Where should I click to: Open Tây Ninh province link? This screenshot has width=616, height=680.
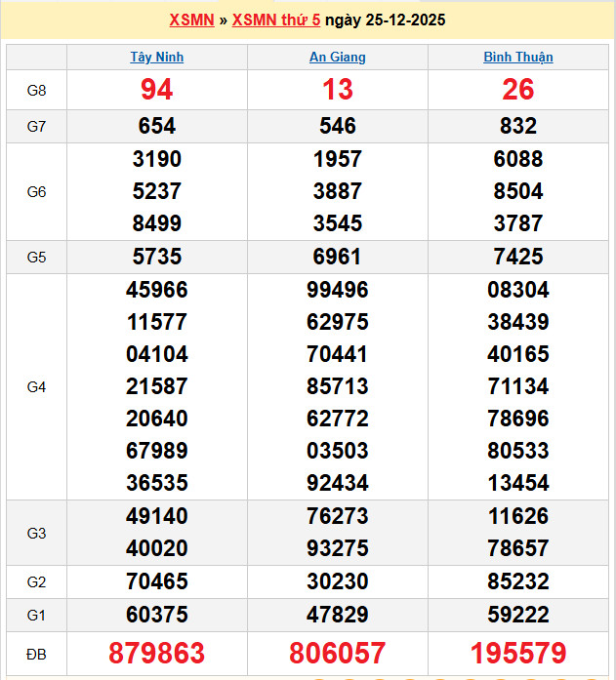[x=156, y=57]
